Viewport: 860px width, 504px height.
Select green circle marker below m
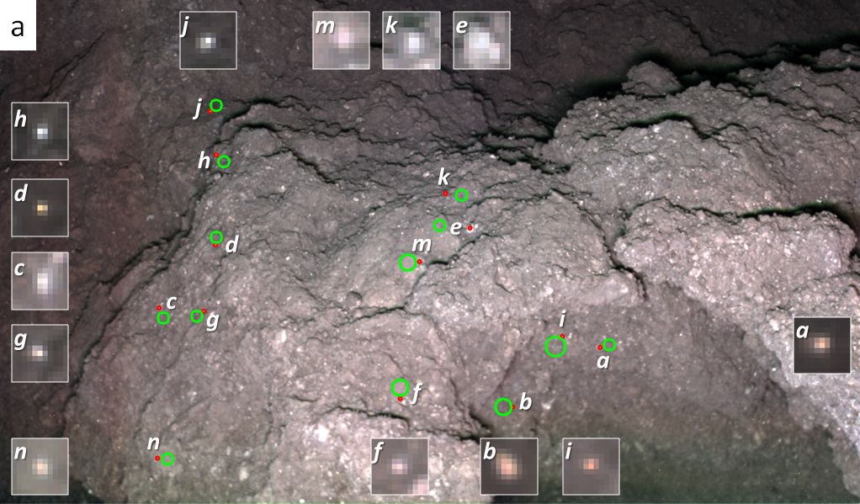tap(407, 263)
